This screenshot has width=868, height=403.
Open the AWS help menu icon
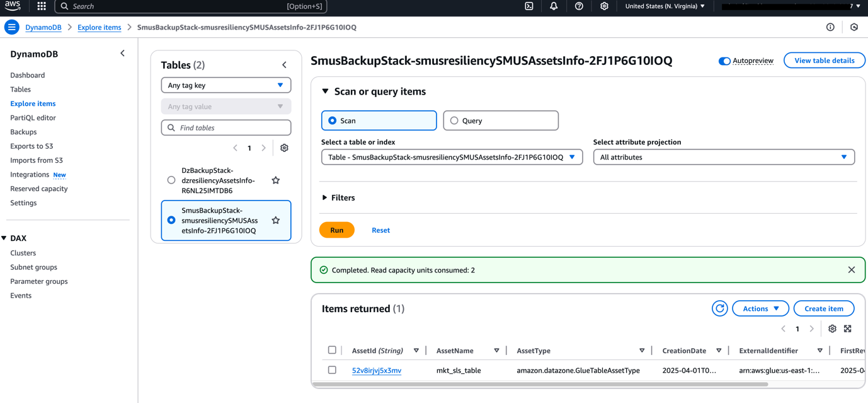pos(579,8)
